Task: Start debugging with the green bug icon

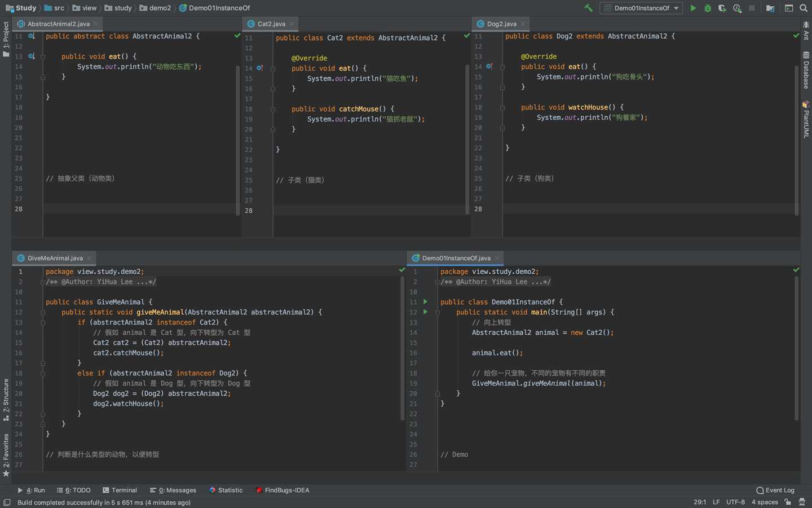Action: click(708, 8)
